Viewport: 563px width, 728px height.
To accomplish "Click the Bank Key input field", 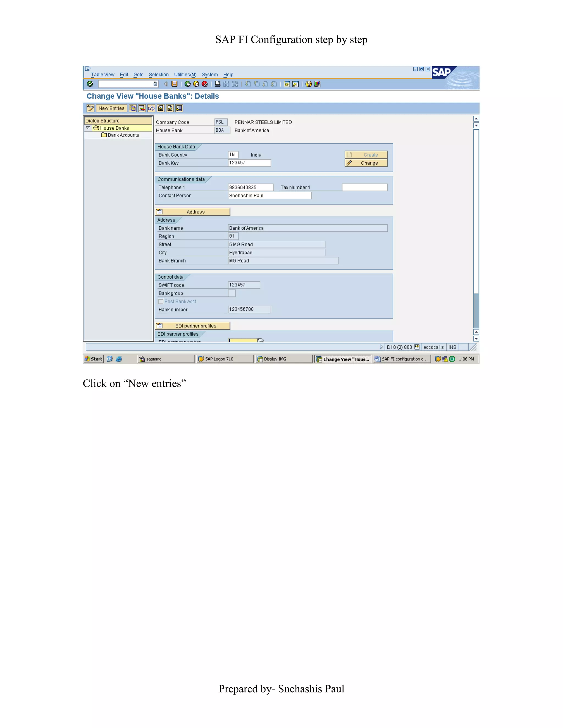I will [x=250, y=163].
